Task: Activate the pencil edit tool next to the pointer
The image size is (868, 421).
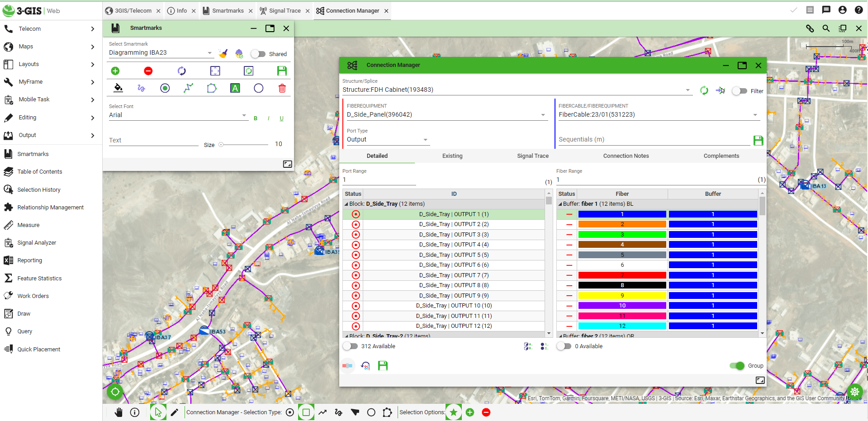Action: 175,412
